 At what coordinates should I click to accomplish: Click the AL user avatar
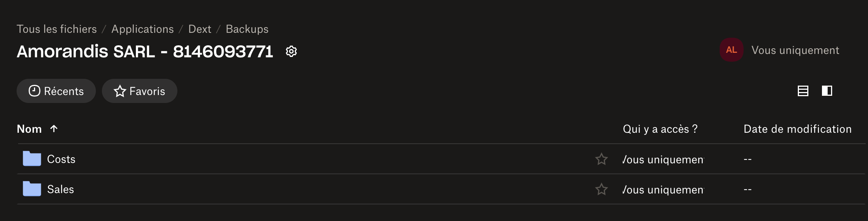[731, 50]
